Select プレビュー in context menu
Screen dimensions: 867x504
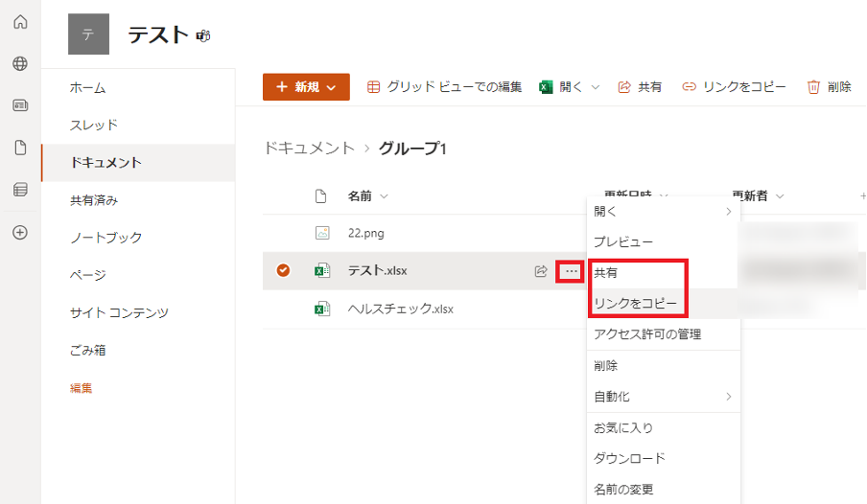click(664, 242)
